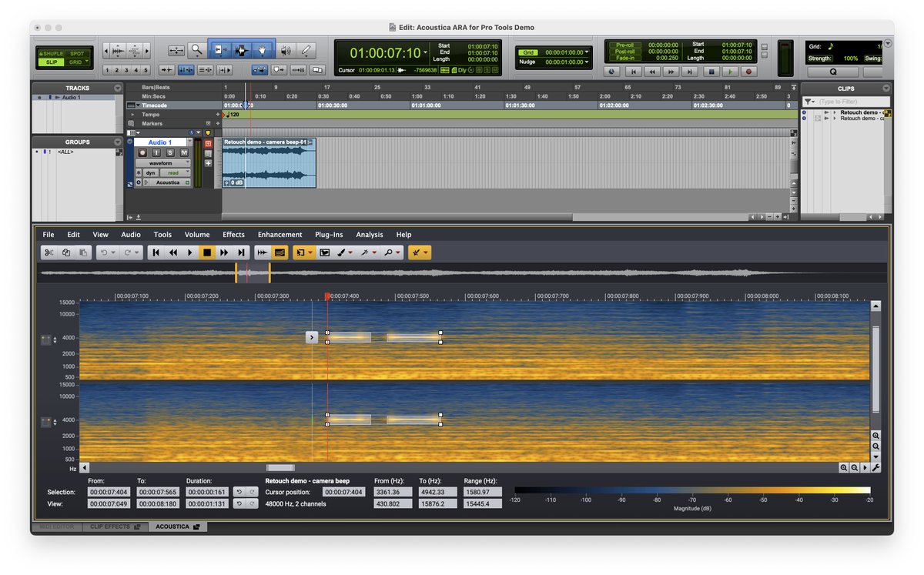Toggle the Post-roll button
This screenshot has height=575, width=924.
(x=624, y=52)
